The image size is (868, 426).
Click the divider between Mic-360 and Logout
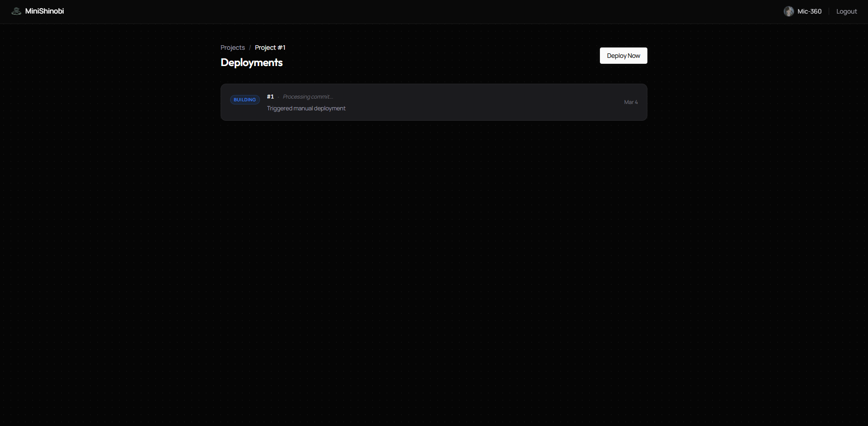(829, 11)
